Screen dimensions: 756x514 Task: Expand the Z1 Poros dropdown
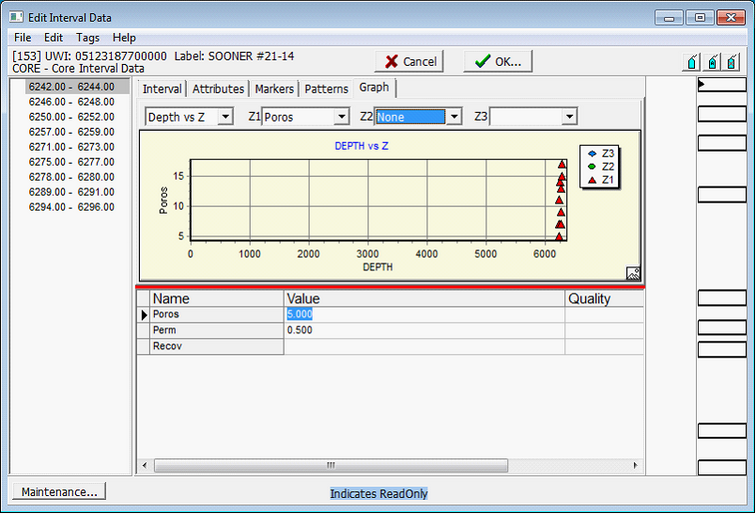341,117
